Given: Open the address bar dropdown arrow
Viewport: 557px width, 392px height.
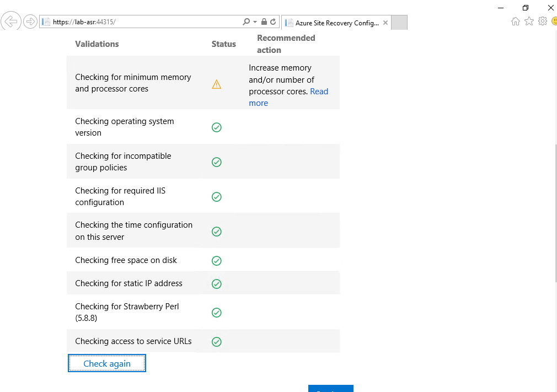Looking at the screenshot, I should tap(255, 22).
